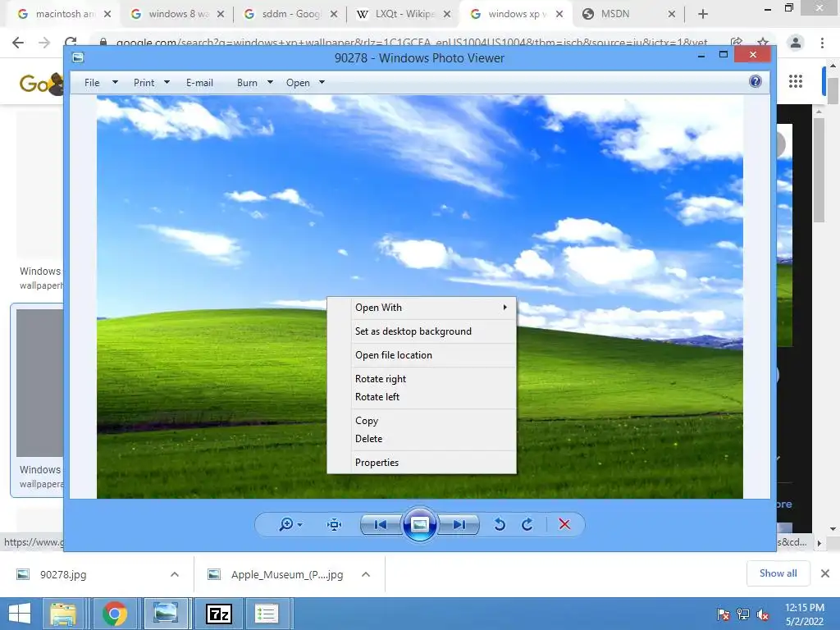840x630 pixels.
Task: Expand the File menu dropdown
Action: click(x=115, y=83)
